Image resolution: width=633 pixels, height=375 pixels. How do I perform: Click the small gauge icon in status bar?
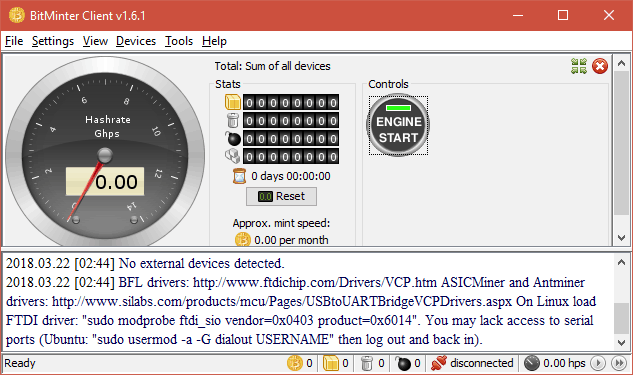coord(532,363)
